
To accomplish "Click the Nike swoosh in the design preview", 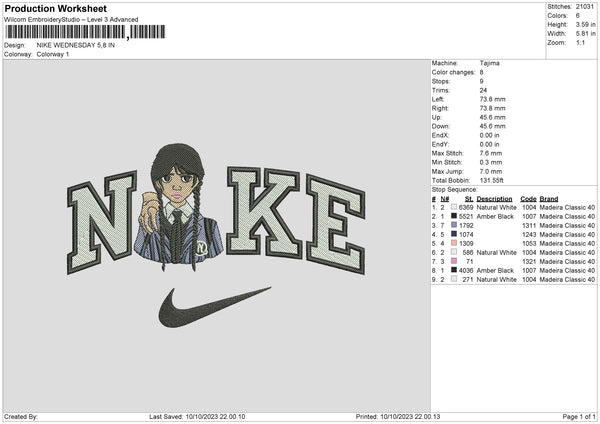I will [x=214, y=307].
